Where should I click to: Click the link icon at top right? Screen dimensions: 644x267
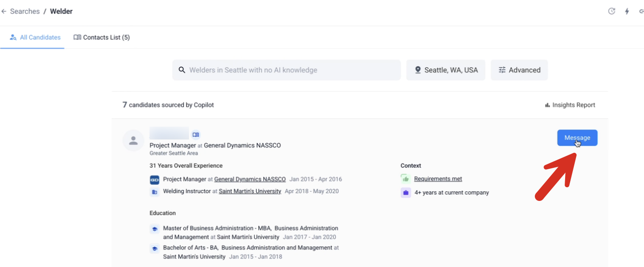click(x=641, y=11)
